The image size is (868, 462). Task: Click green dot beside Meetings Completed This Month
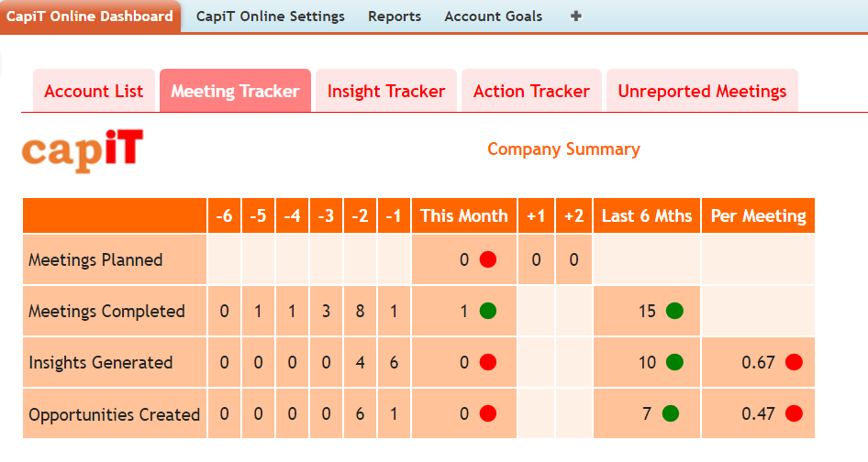pos(488,311)
